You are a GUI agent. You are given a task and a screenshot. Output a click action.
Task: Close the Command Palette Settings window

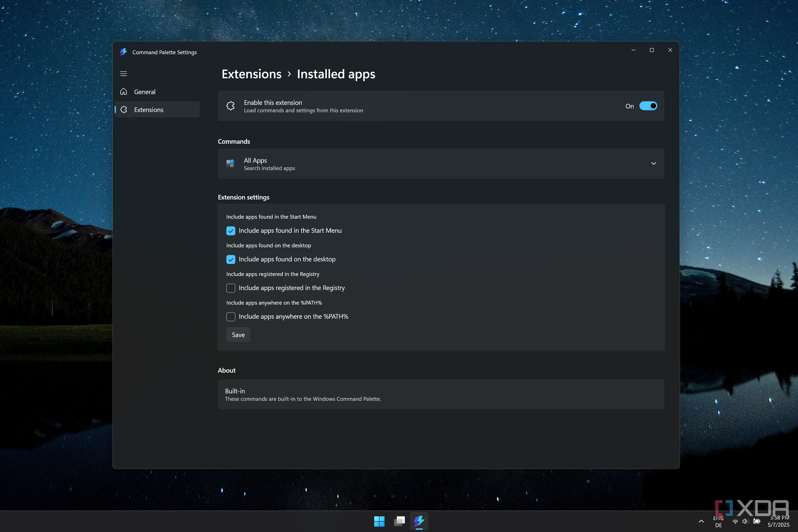[x=670, y=50]
